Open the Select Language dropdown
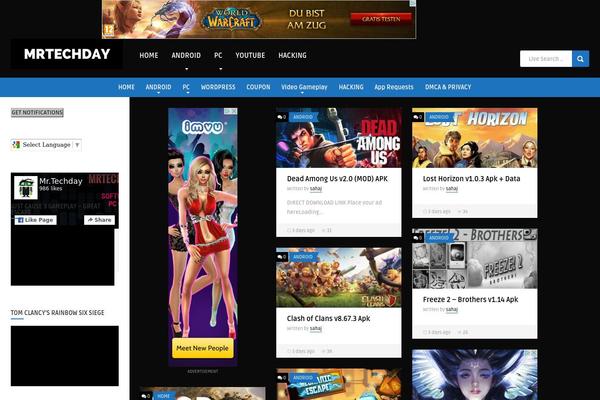600x400 pixels. point(46,145)
